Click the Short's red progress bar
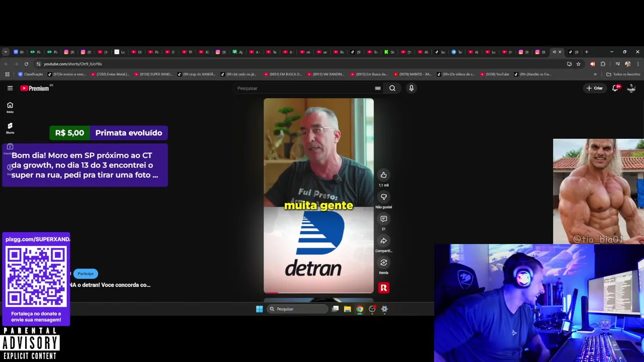 click(x=271, y=292)
